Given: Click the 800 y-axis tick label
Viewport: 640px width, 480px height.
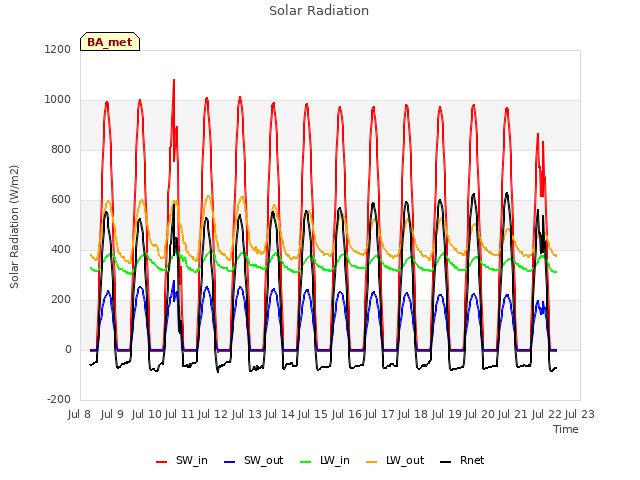Looking at the screenshot, I should click(61, 149).
